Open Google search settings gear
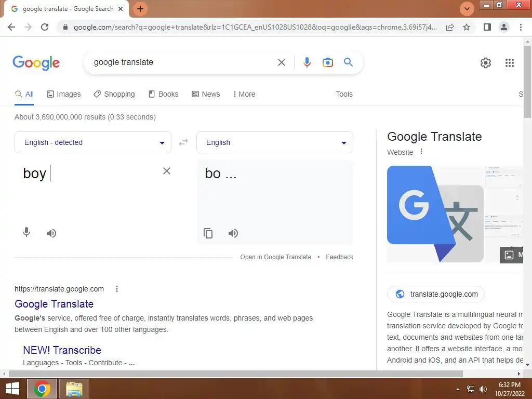This screenshot has height=399, width=532. 486,63
